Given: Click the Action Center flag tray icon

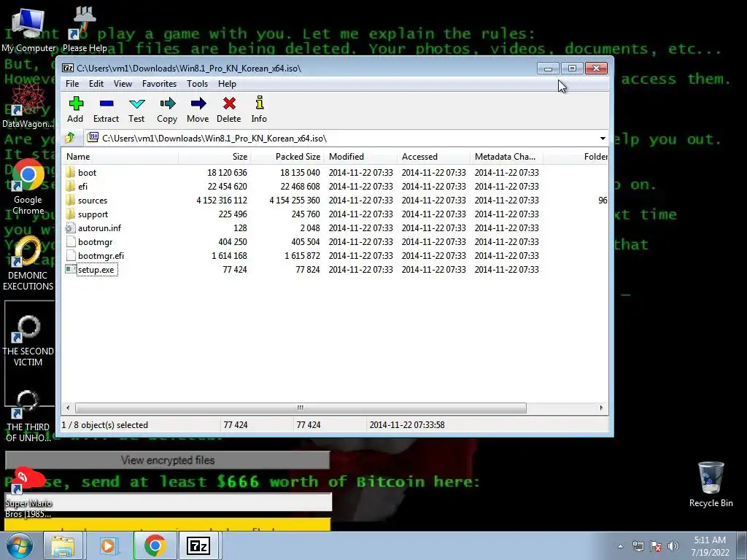Looking at the screenshot, I should click(656, 546).
